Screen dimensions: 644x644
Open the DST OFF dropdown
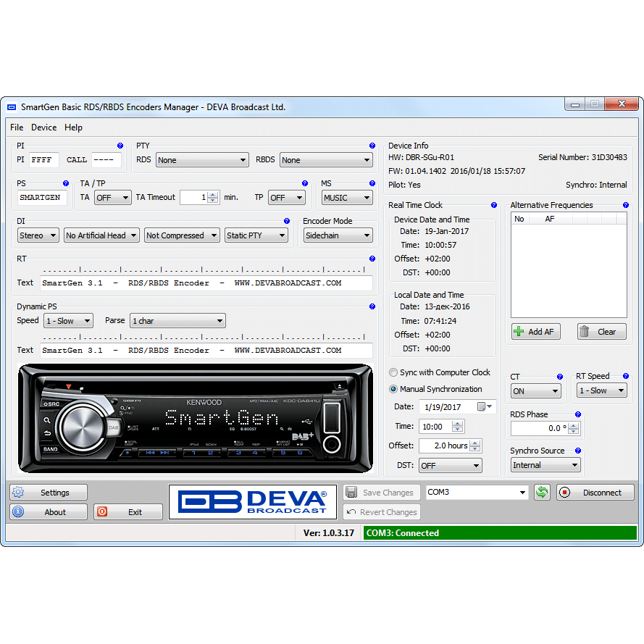[450, 465]
